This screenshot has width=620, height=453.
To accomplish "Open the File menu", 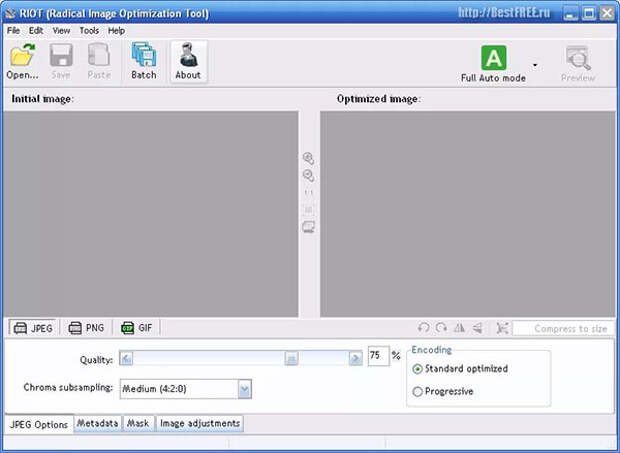I will [x=13, y=30].
